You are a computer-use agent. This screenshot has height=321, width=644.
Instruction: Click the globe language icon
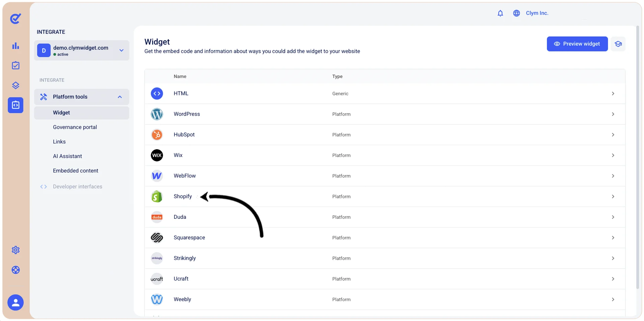516,13
